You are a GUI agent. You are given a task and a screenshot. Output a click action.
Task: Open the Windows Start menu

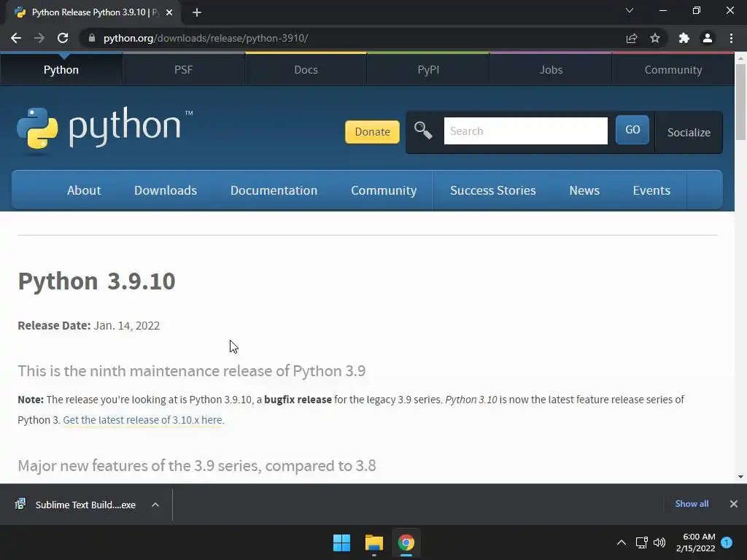click(341, 542)
